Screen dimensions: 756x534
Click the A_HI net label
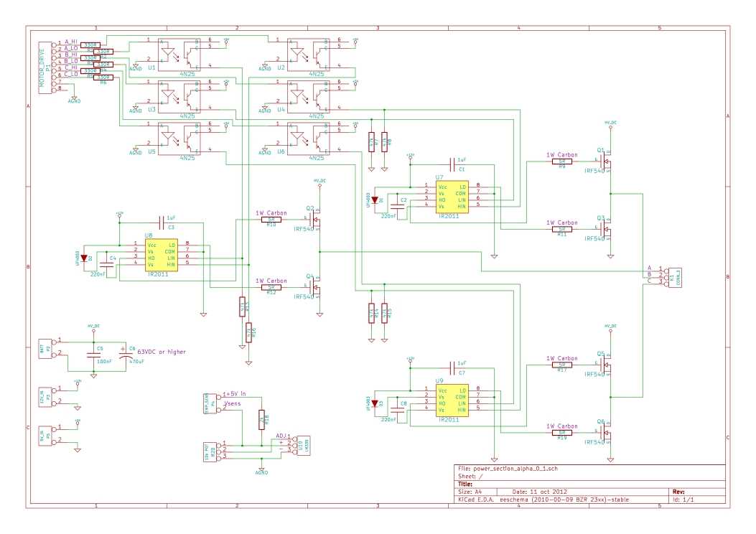tap(71, 42)
